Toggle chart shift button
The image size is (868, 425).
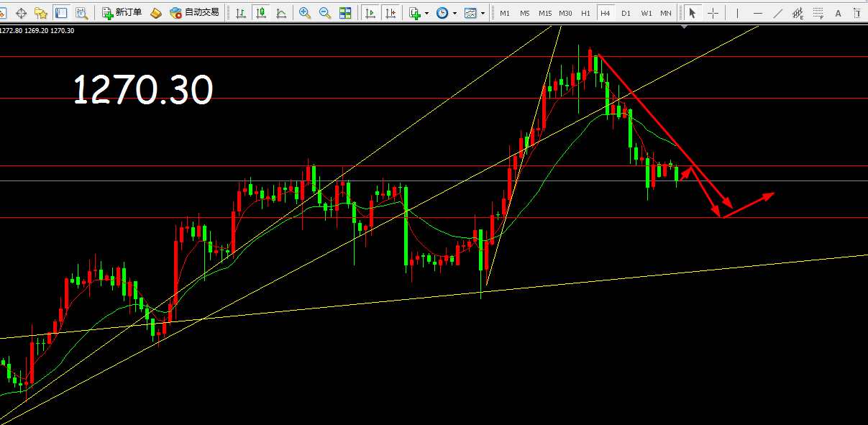point(390,13)
